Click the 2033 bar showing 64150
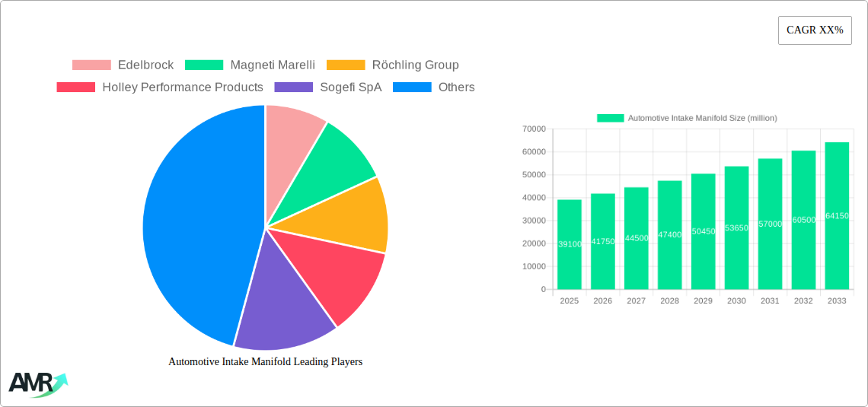 pos(837,216)
